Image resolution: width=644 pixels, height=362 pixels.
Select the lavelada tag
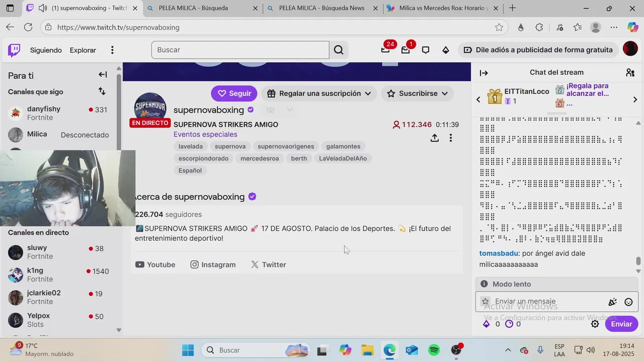click(x=191, y=146)
